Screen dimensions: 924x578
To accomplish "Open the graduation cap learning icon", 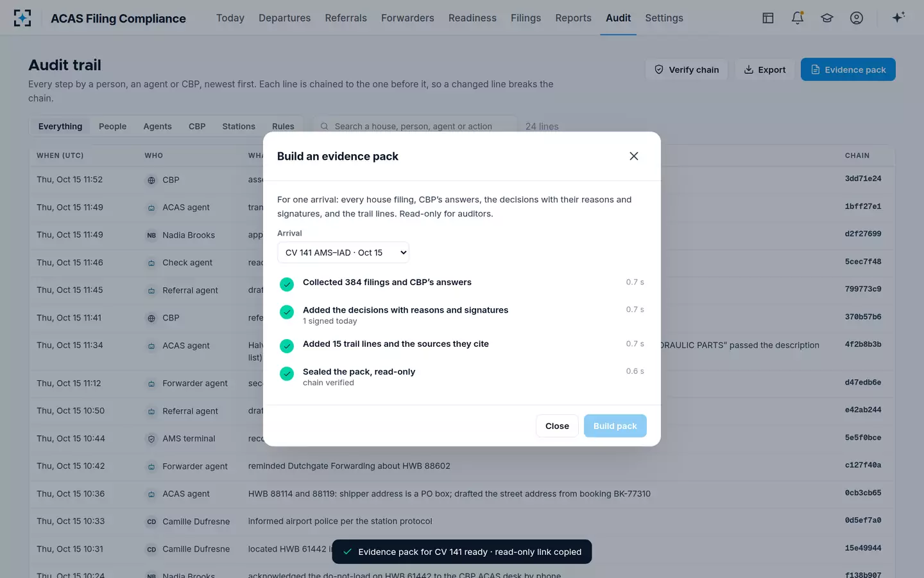I will coord(827,18).
